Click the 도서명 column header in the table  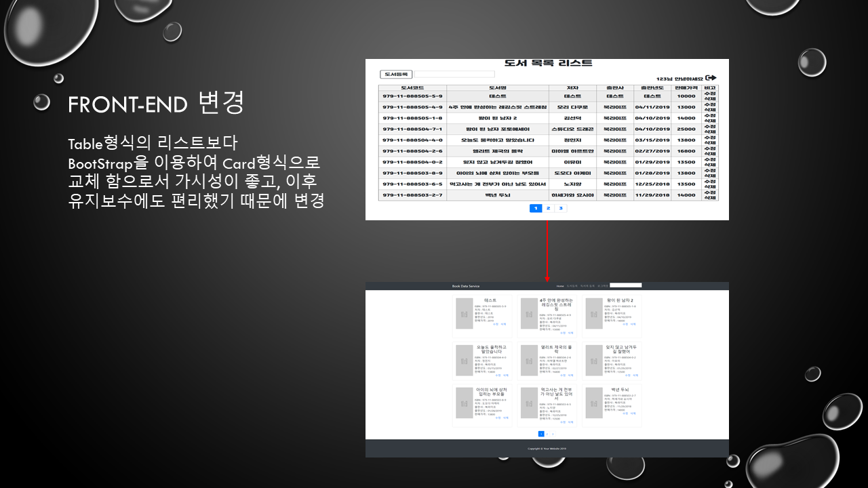[x=497, y=87]
